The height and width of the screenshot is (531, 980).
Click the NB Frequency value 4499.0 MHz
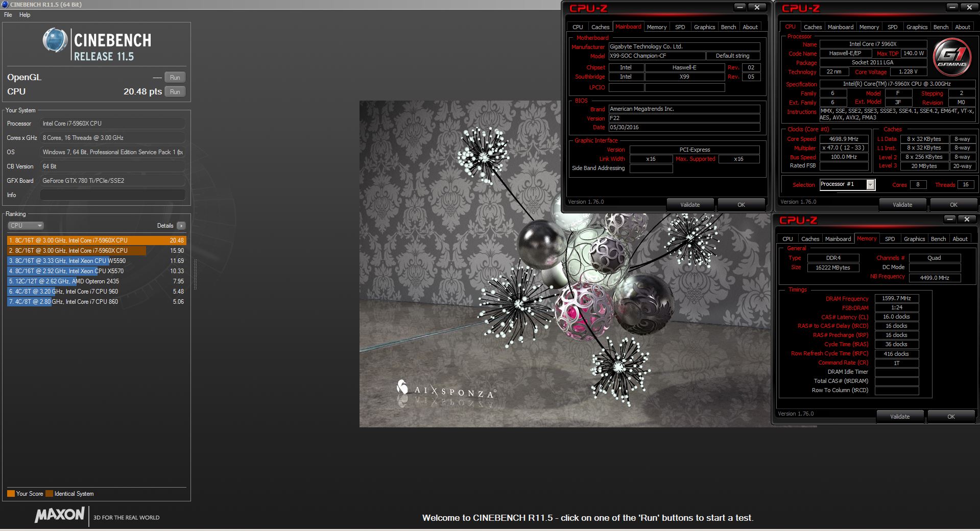935,278
